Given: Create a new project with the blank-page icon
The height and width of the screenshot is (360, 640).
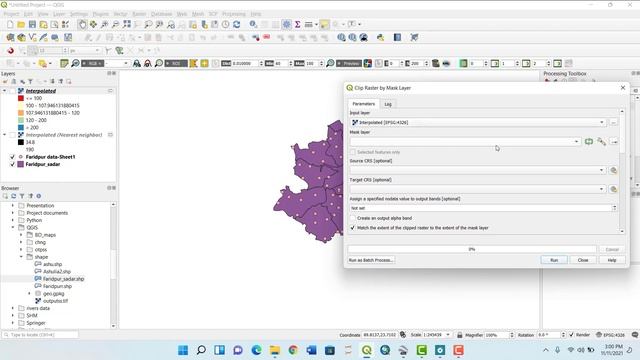Looking at the screenshot, I should pos(10,24).
